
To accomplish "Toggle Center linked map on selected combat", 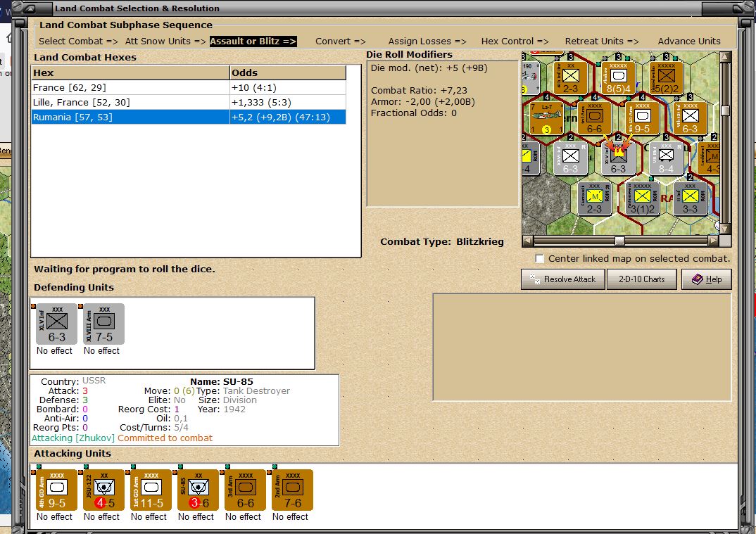I will click(539, 259).
